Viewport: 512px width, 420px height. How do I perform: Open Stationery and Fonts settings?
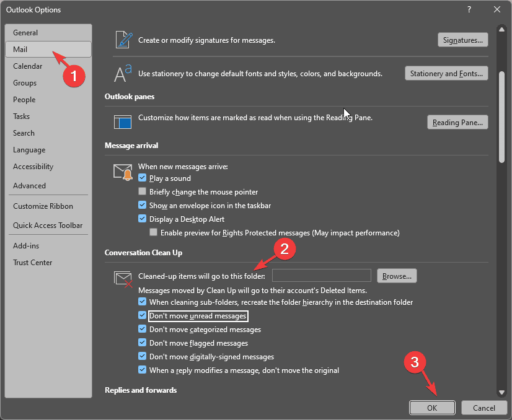pos(446,74)
